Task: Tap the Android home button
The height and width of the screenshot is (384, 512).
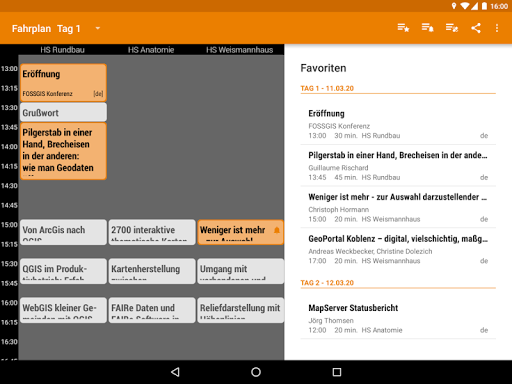Action: click(256, 372)
